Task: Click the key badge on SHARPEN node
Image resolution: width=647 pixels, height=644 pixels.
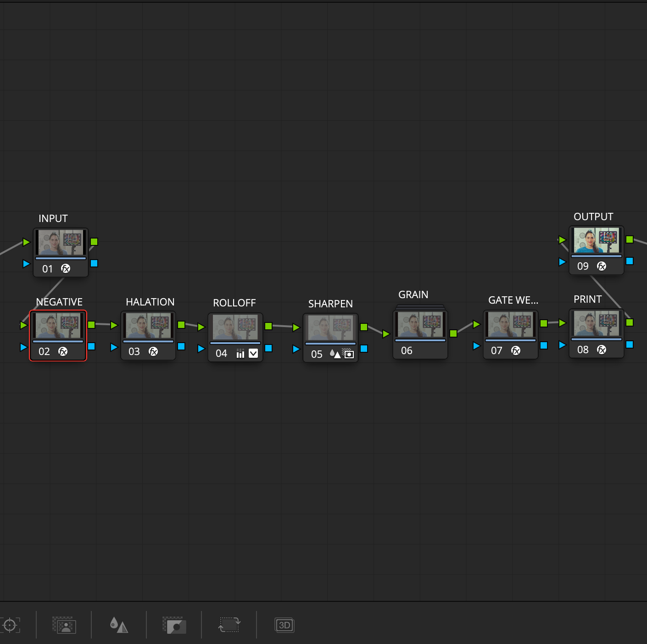Action: click(349, 354)
